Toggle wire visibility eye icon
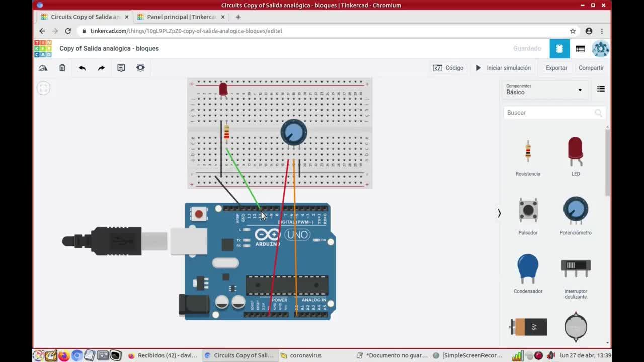The height and width of the screenshot is (362, 644). pyautogui.click(x=140, y=68)
